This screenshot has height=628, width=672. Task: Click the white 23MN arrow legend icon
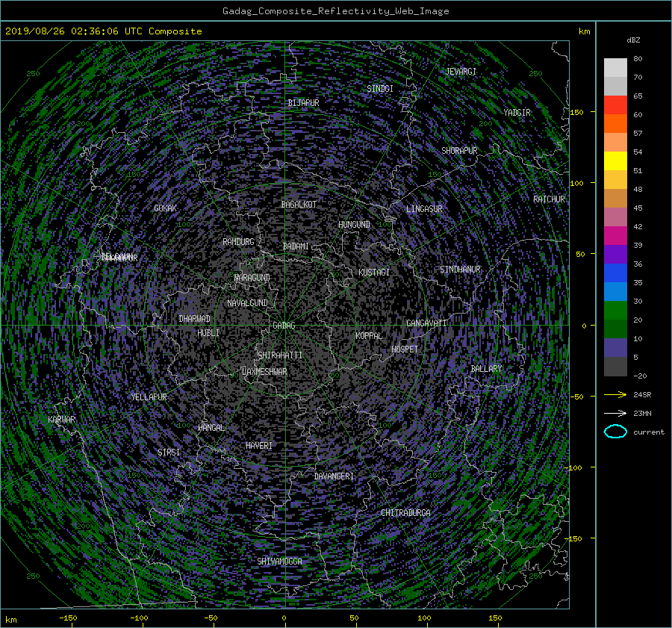(615, 413)
